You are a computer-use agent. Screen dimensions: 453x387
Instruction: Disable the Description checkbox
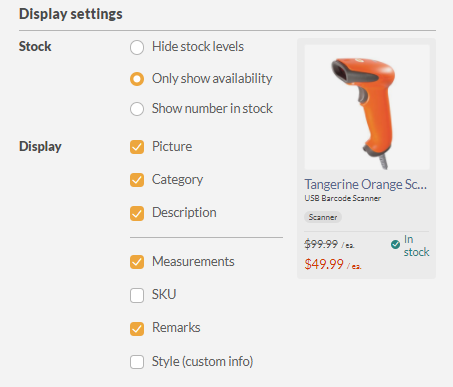tap(137, 213)
